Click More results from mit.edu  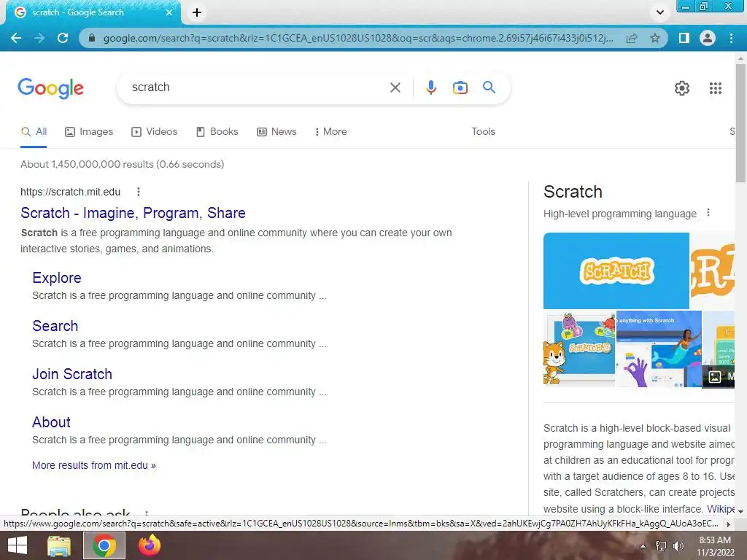coord(94,465)
